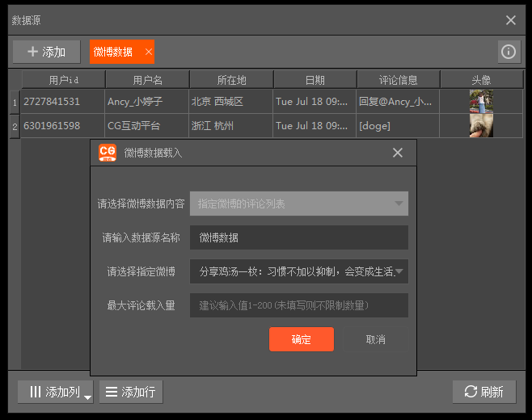Click cell 北京 西城区
532x420 pixels.
click(230, 101)
